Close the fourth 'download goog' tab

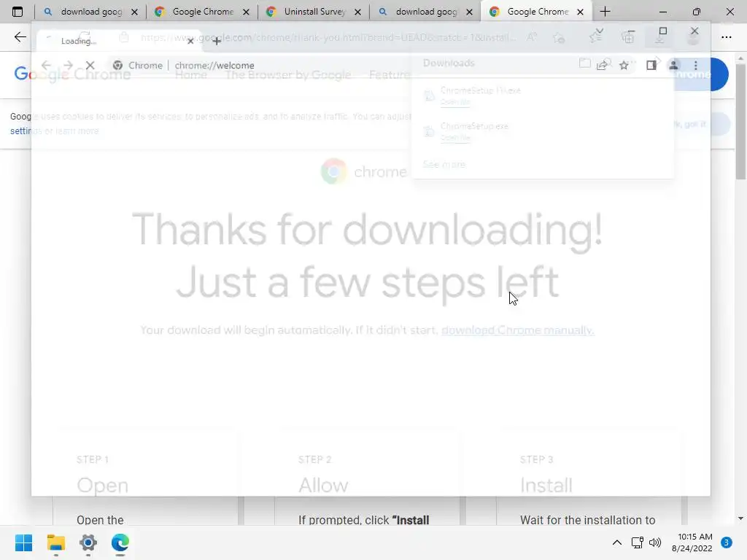click(x=469, y=12)
